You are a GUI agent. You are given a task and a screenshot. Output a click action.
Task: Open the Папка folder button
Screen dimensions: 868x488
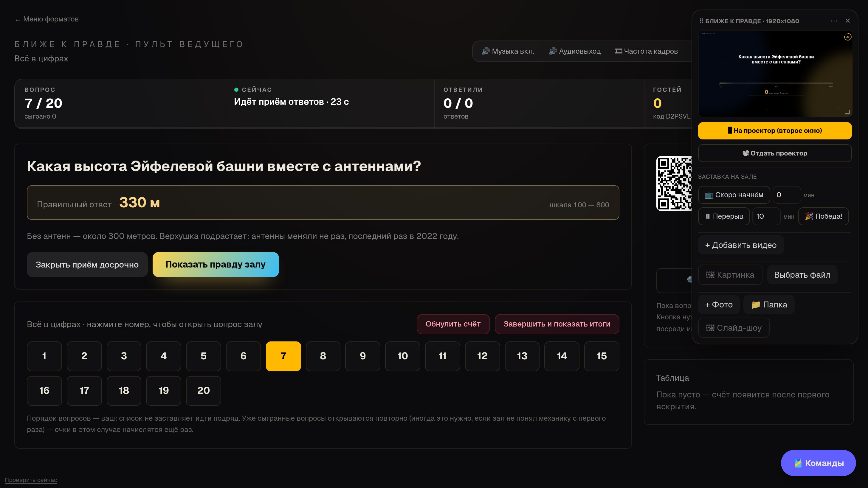pyautogui.click(x=769, y=305)
